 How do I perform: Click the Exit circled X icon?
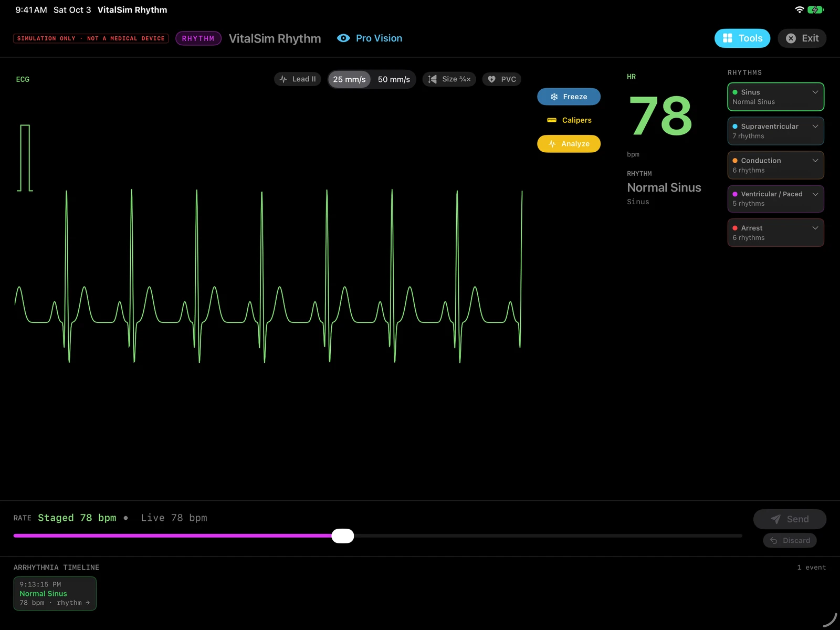pyautogui.click(x=791, y=38)
